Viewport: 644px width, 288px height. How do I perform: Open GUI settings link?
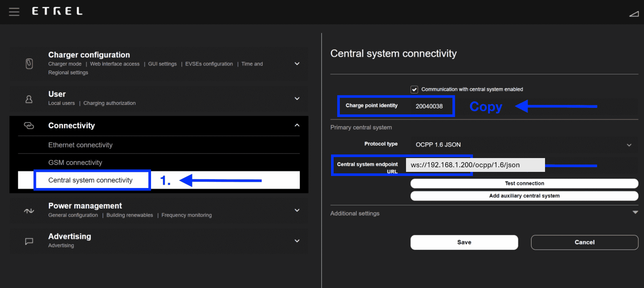pyautogui.click(x=162, y=64)
